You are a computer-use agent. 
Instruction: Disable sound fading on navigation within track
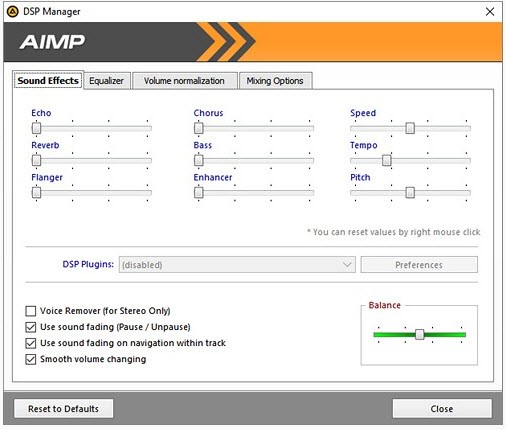coord(31,343)
